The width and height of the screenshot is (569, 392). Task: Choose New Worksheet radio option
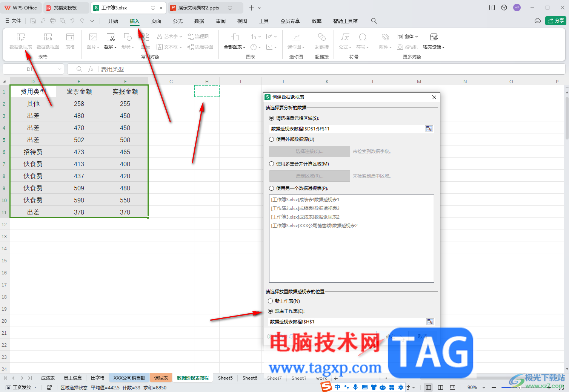271,301
